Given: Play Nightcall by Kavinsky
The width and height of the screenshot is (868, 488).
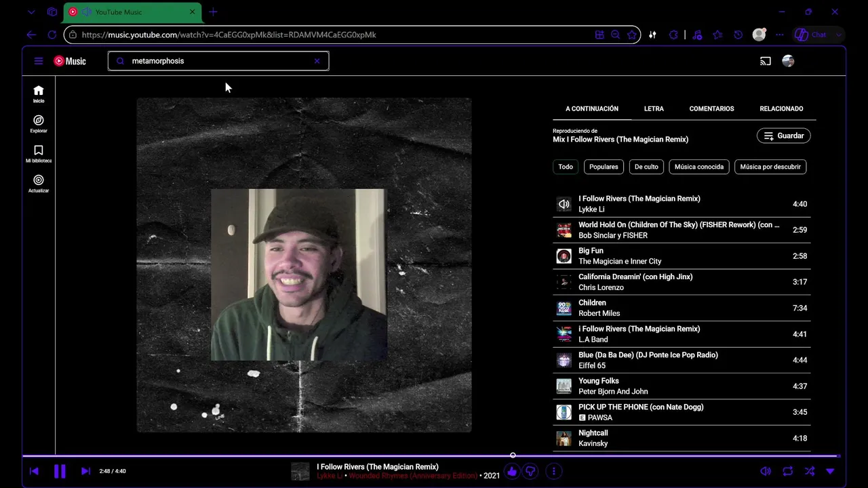Looking at the screenshot, I should pos(682,439).
